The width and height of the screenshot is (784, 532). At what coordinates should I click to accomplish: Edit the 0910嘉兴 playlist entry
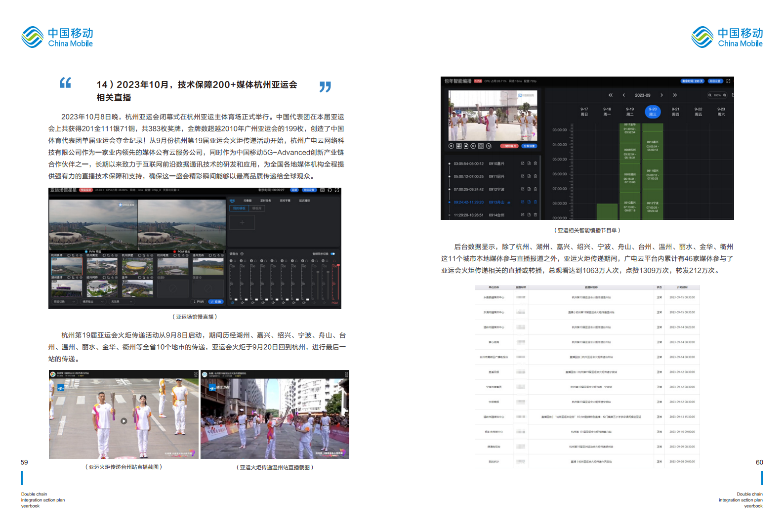[x=523, y=164]
